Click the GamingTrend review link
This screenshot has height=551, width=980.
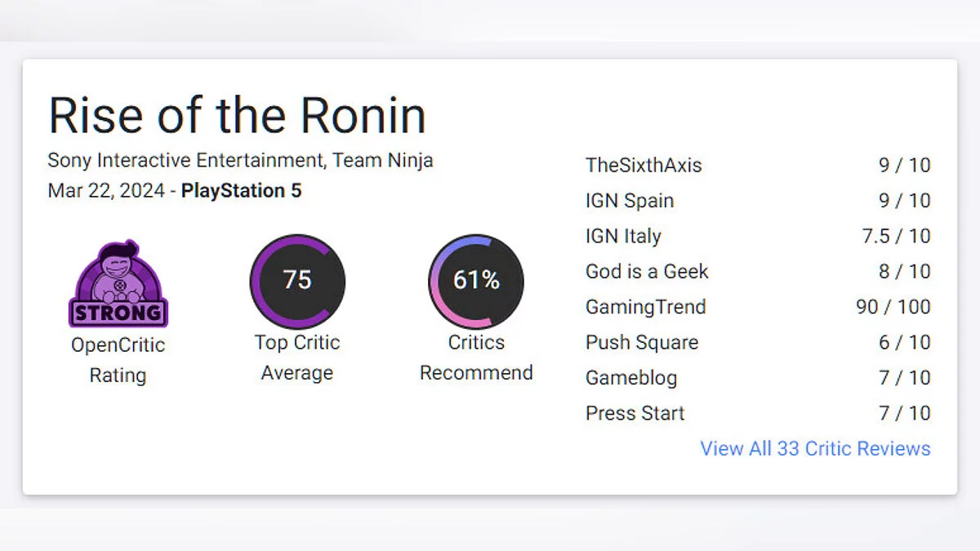pos(645,307)
